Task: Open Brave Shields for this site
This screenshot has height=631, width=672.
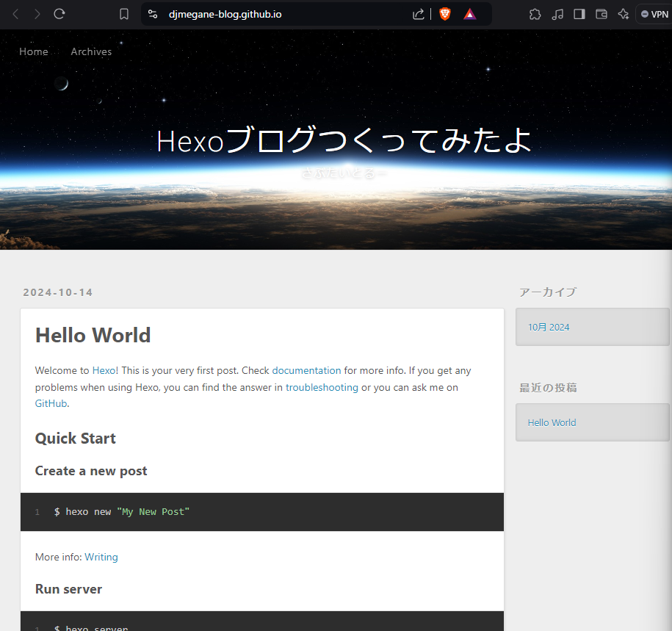Action: click(444, 14)
